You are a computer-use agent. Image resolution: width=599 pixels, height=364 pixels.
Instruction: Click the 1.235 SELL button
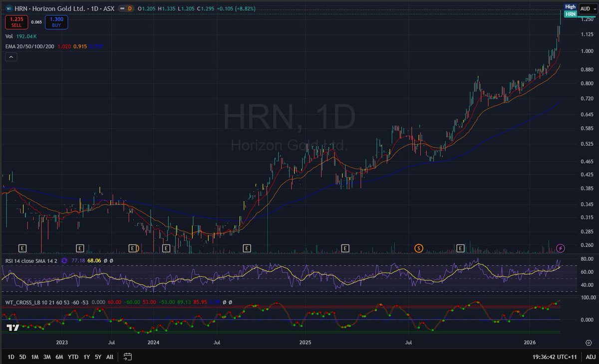(x=16, y=22)
